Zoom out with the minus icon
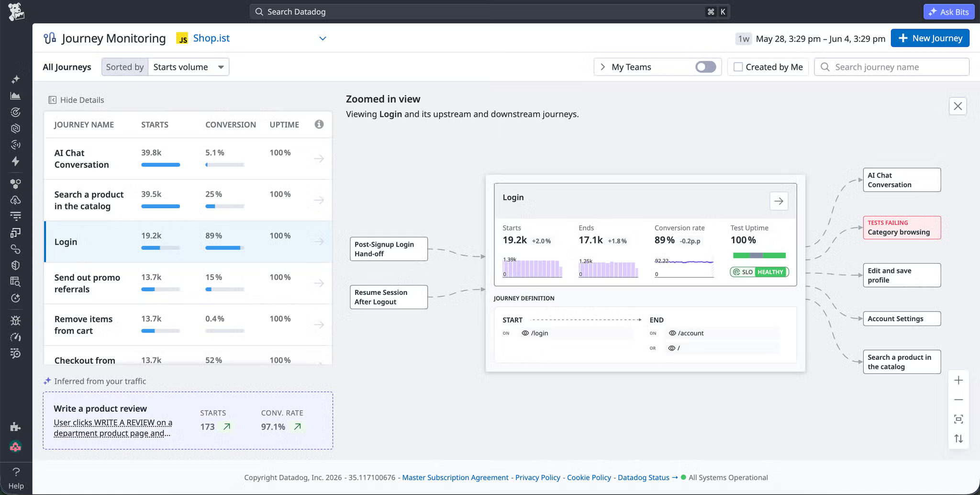This screenshot has width=980, height=495. click(x=958, y=400)
